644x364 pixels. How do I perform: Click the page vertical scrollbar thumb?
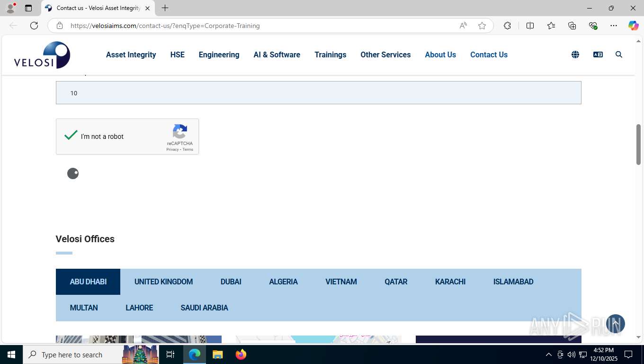tap(638, 145)
